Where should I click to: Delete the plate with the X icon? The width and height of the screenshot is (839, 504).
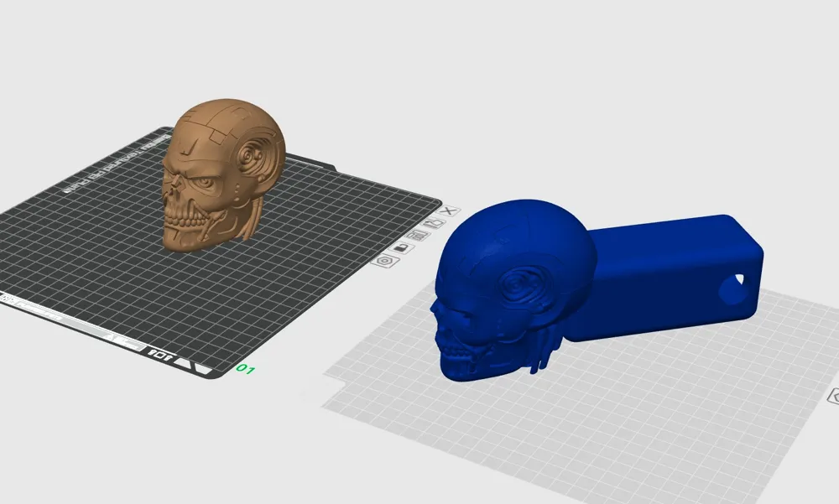coord(448,211)
